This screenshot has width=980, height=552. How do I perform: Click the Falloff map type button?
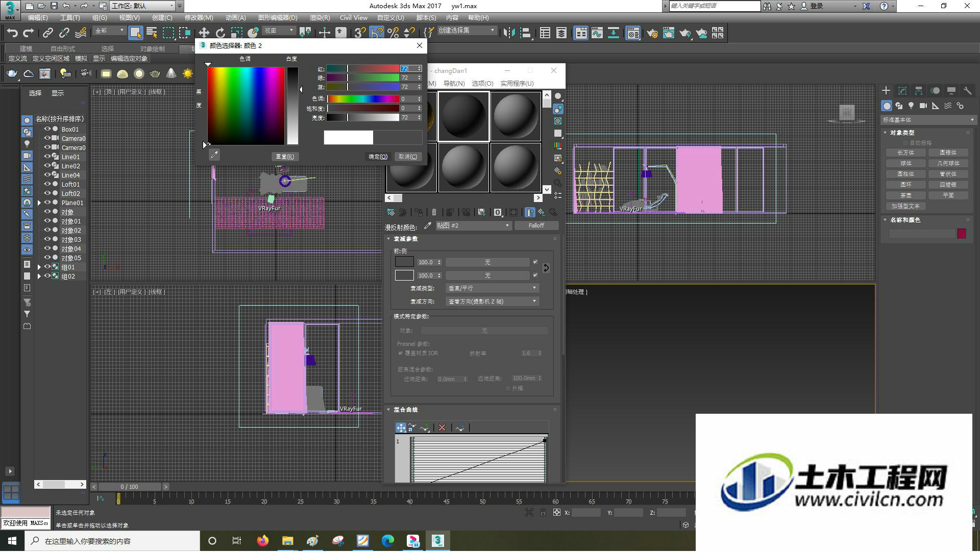pyautogui.click(x=536, y=225)
